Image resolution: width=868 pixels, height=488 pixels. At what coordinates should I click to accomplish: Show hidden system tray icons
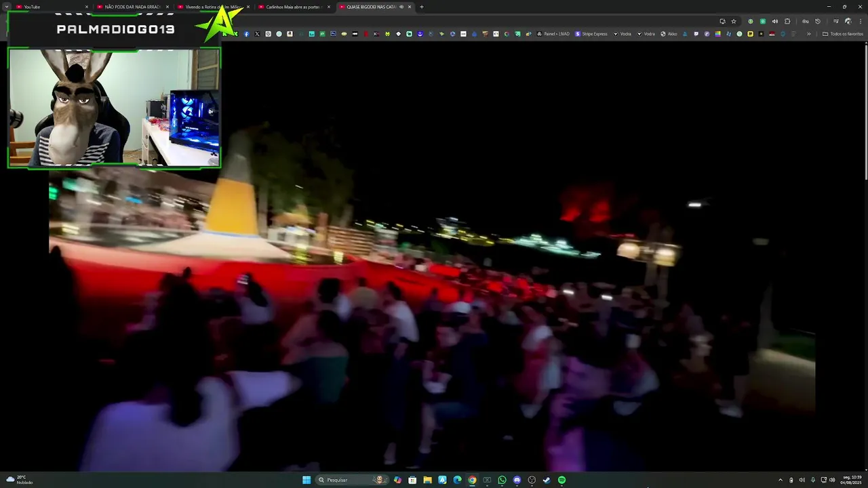pyautogui.click(x=781, y=480)
